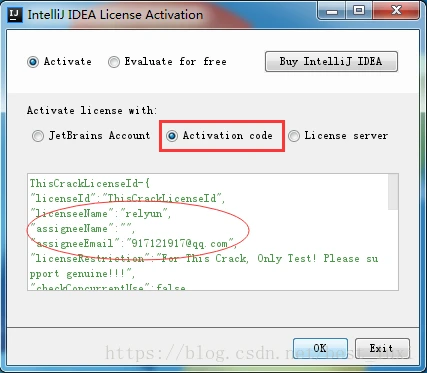Select the Activate radio option
Screen dimensions: 427x373
(33, 62)
